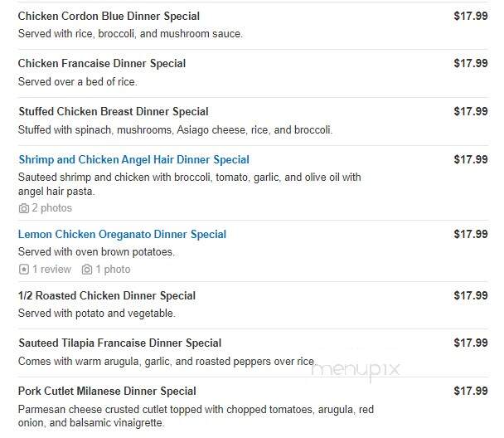Select Pork Cutlet Milanese Dinner Special title

click(x=107, y=391)
